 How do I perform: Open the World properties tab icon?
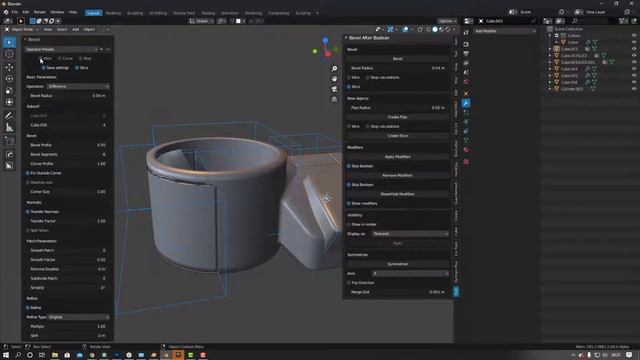click(466, 82)
